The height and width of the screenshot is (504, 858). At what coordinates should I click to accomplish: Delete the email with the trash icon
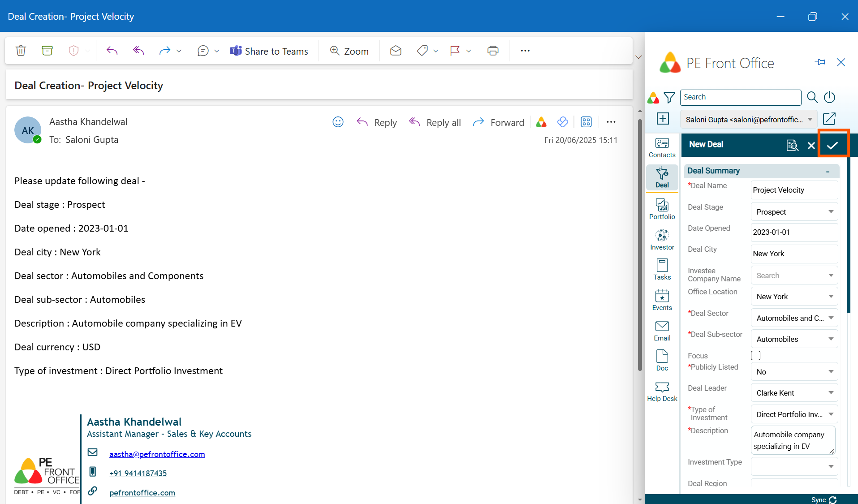pyautogui.click(x=21, y=51)
